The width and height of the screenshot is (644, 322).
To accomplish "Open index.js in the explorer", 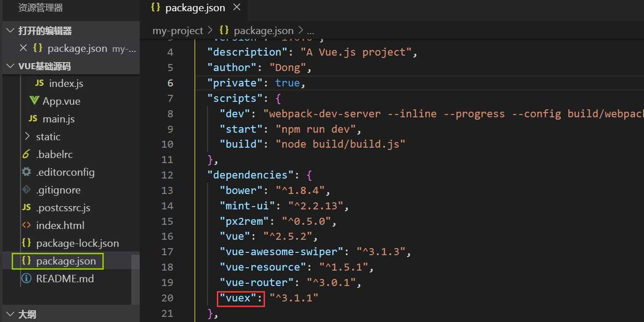I will tap(66, 83).
